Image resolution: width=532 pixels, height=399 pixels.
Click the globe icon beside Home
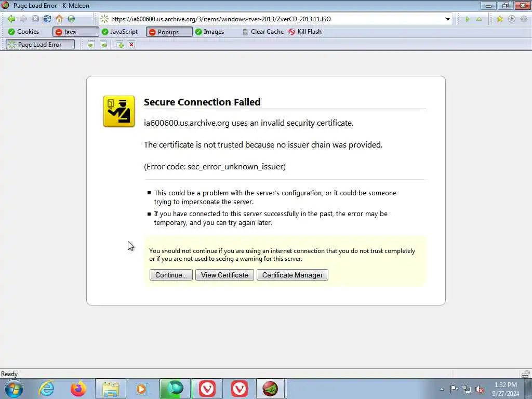coord(71,19)
